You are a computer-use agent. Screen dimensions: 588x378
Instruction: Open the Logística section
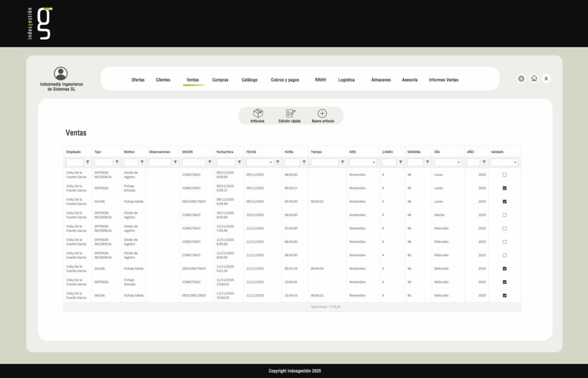pos(346,80)
